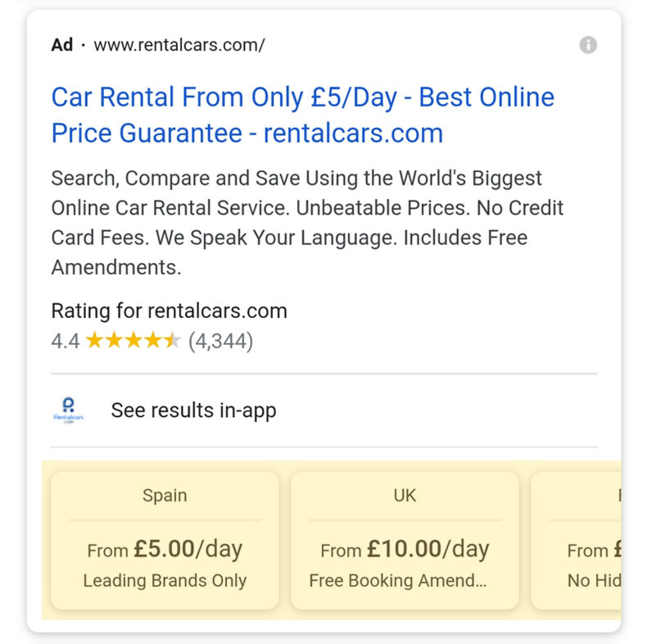Select the "Spain" card heading
The width and height of the screenshot is (647, 644).
165,496
